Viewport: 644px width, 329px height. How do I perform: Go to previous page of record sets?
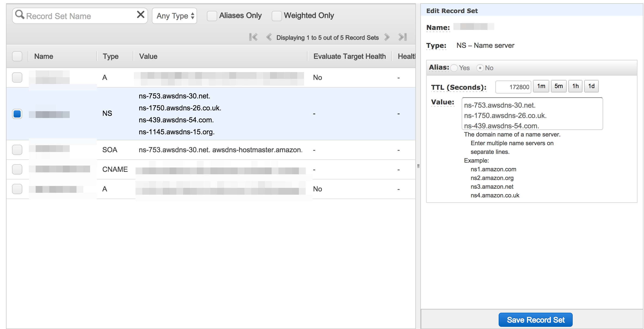point(269,37)
